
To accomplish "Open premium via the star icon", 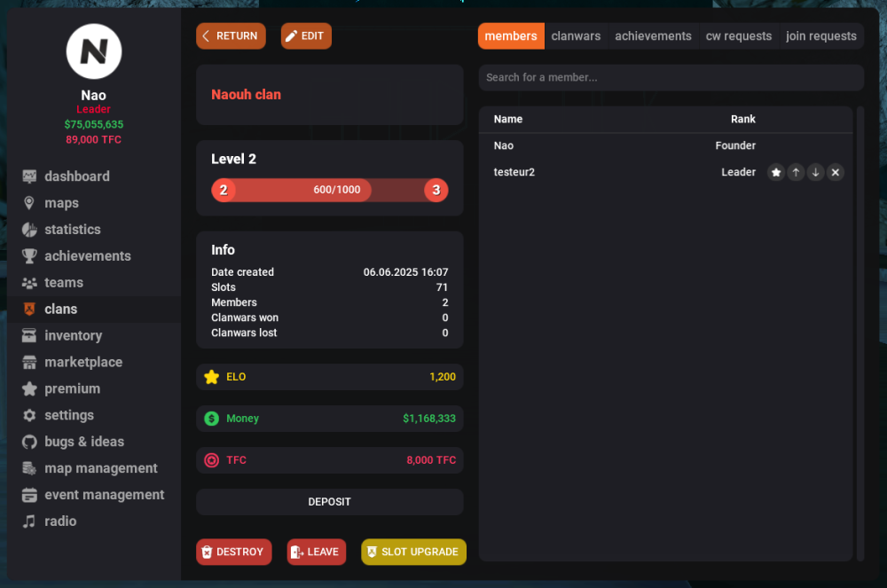I will point(29,389).
